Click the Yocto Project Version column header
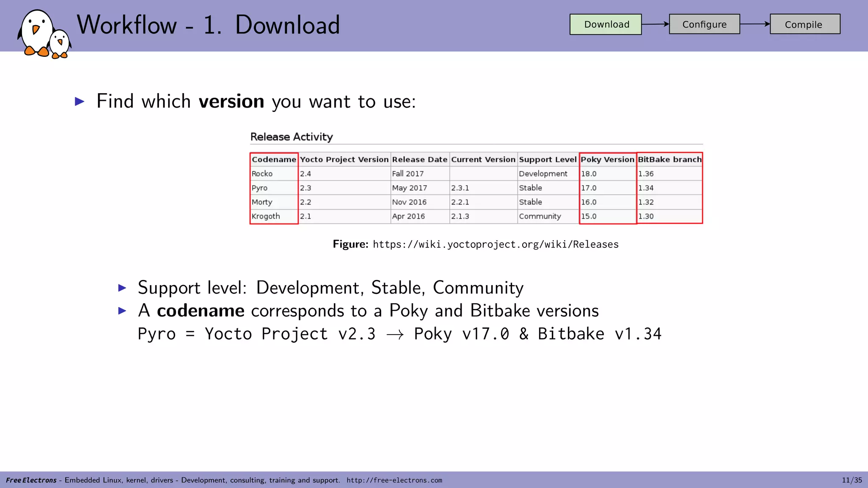This screenshot has height=488, width=868. (x=344, y=159)
